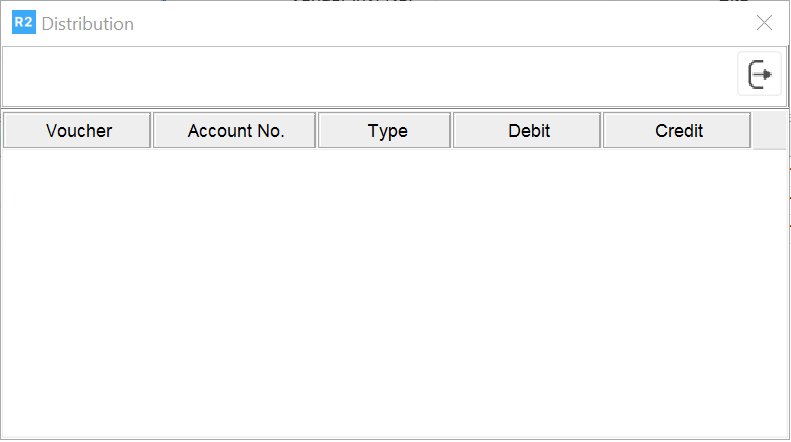
Task: Click the Account No. column header
Action: click(x=235, y=131)
